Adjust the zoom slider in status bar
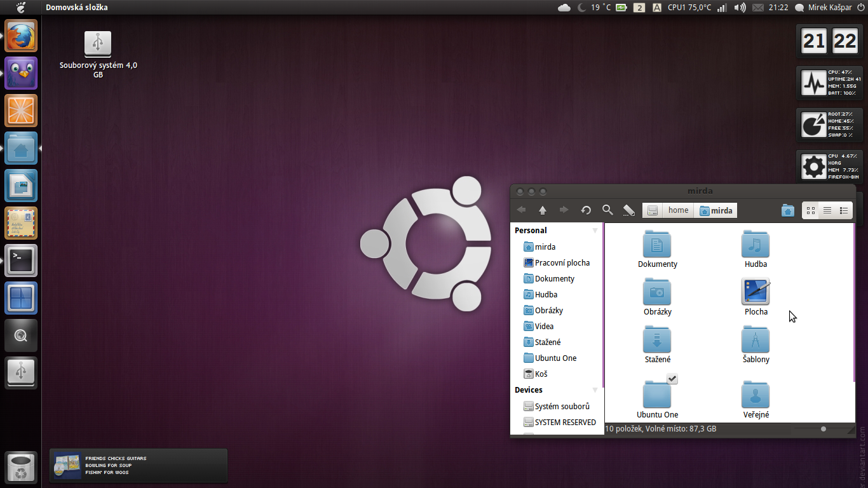 point(824,429)
